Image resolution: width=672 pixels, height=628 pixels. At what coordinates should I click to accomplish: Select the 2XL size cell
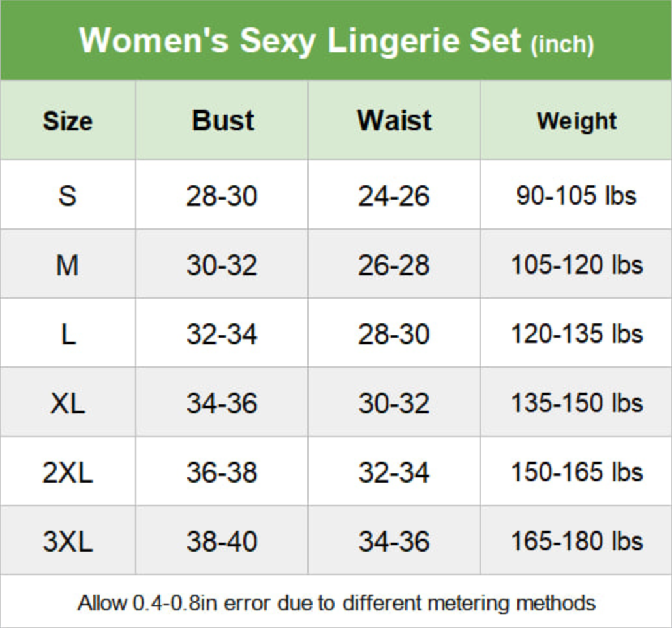[x=68, y=473]
